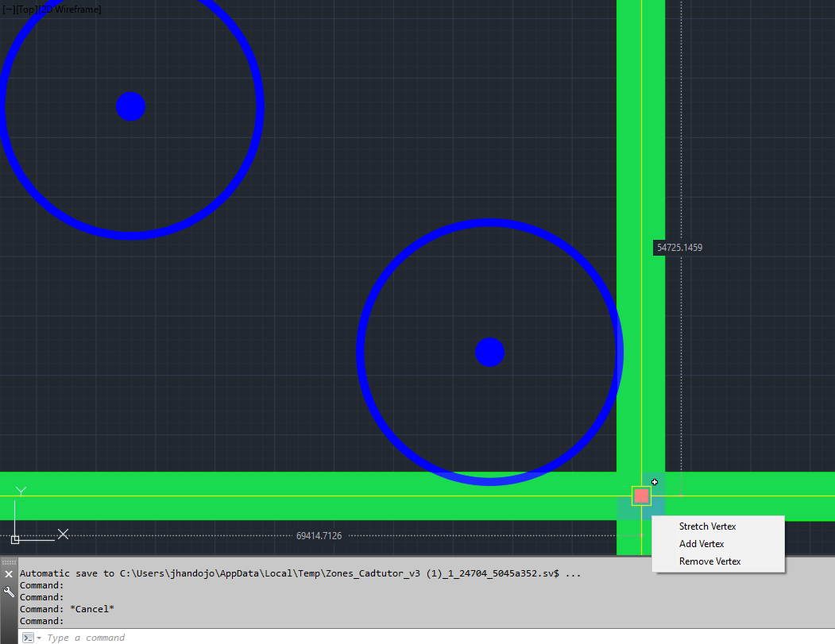Open the [Top] view controls menu
Image resolution: width=835 pixels, height=644 pixels.
click(27, 10)
